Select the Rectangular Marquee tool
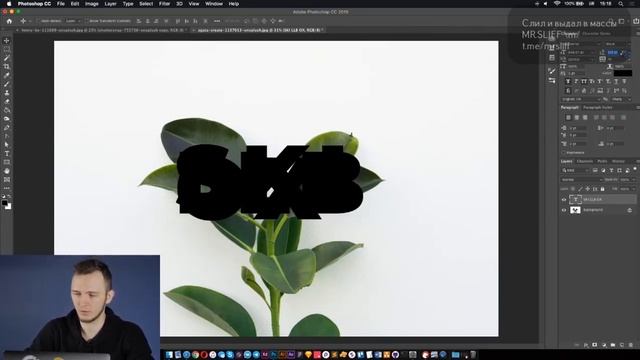The height and width of the screenshot is (360, 640). pyautogui.click(x=7, y=49)
